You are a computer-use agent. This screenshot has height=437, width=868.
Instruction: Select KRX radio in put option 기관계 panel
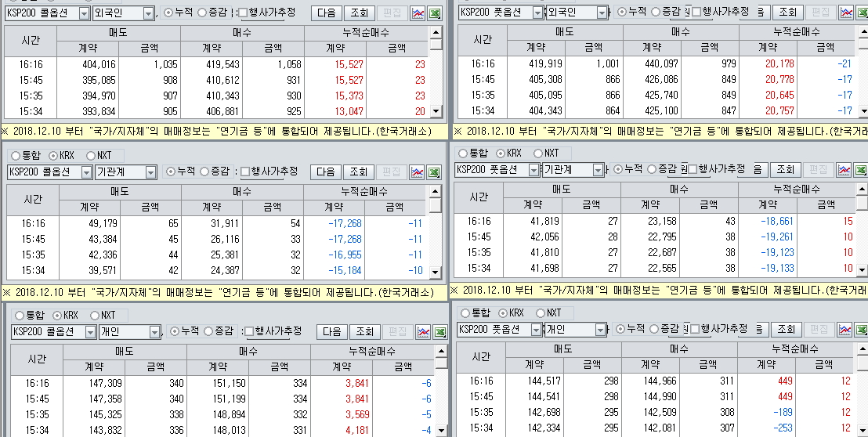501,153
